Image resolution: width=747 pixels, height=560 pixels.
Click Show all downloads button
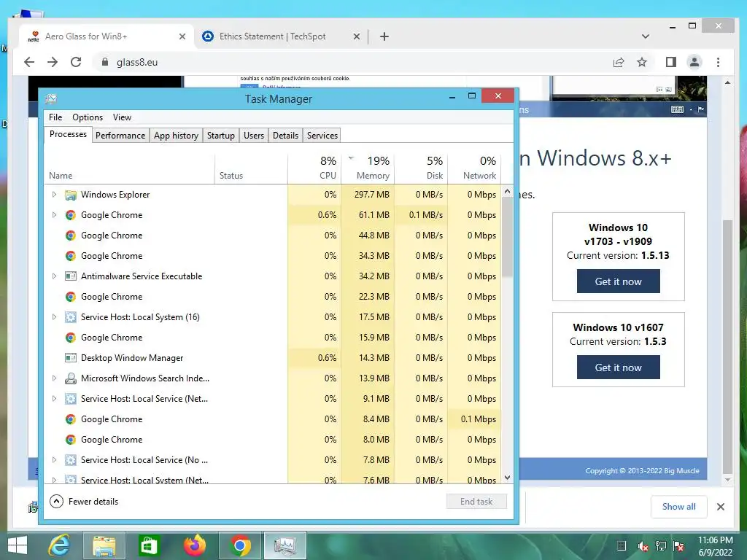[x=678, y=507]
